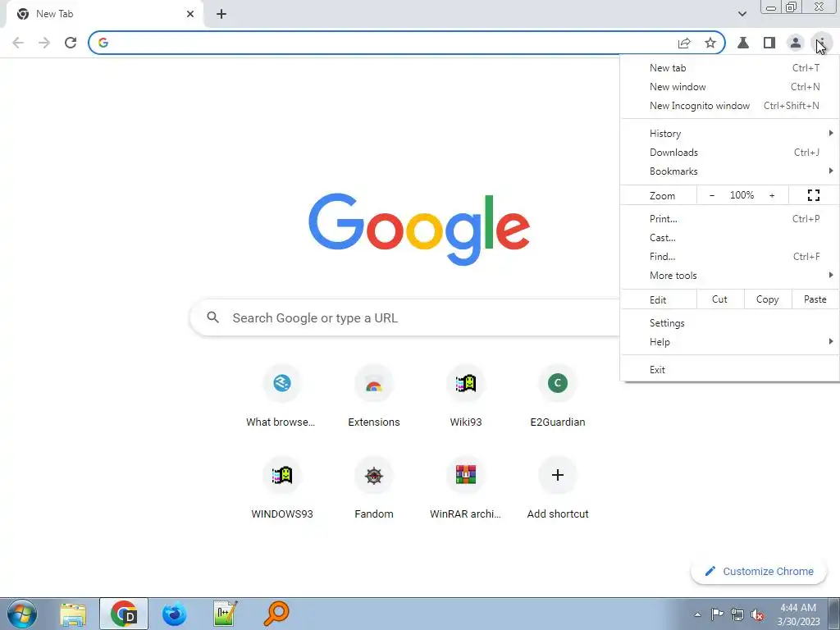Viewport: 840px width, 630px height.
Task: Click Paste in the Edit row
Action: [815, 299]
